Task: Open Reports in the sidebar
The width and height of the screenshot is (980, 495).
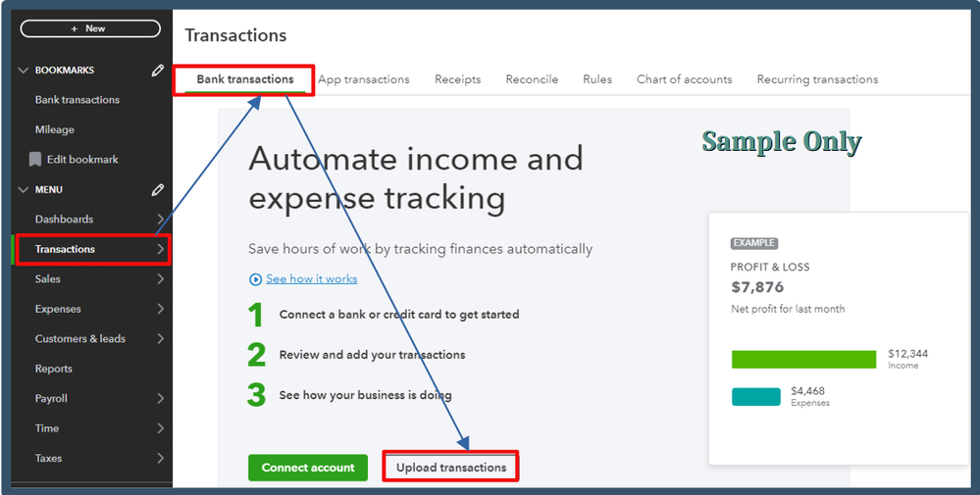Action: pyautogui.click(x=54, y=369)
